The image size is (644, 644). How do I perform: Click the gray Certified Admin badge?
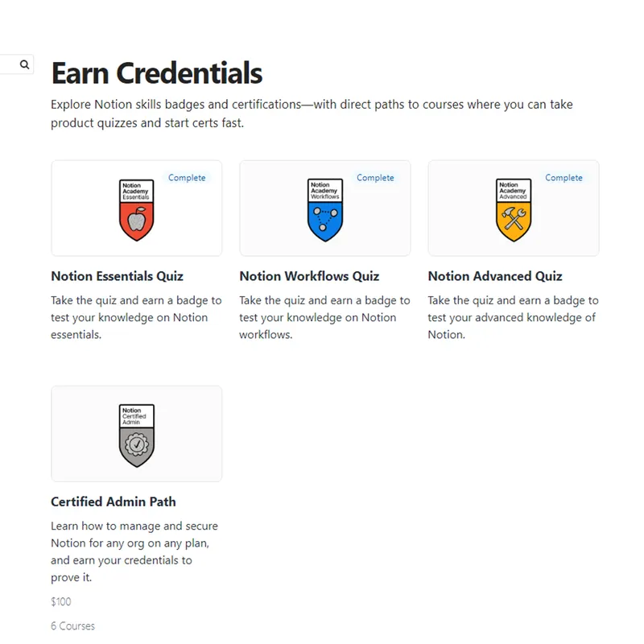pyautogui.click(x=136, y=436)
